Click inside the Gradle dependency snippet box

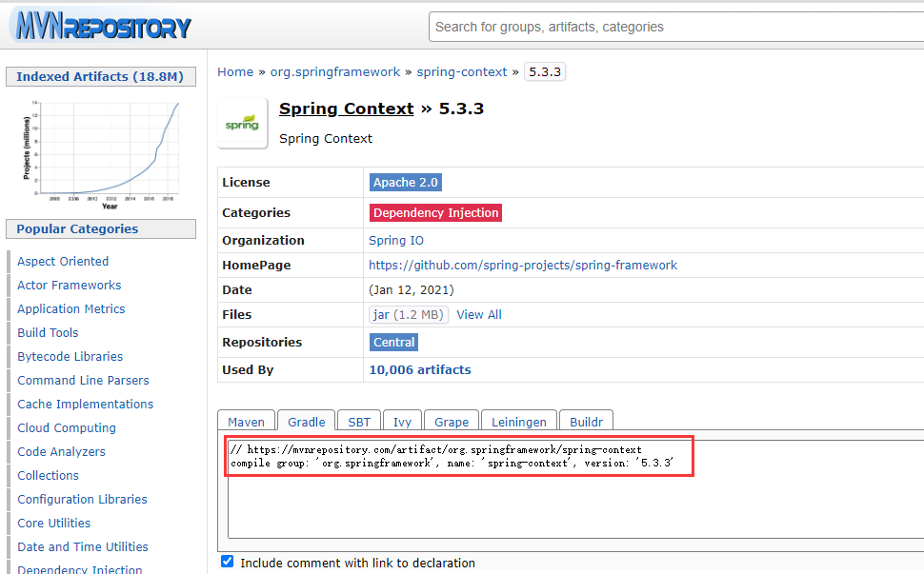576,488
